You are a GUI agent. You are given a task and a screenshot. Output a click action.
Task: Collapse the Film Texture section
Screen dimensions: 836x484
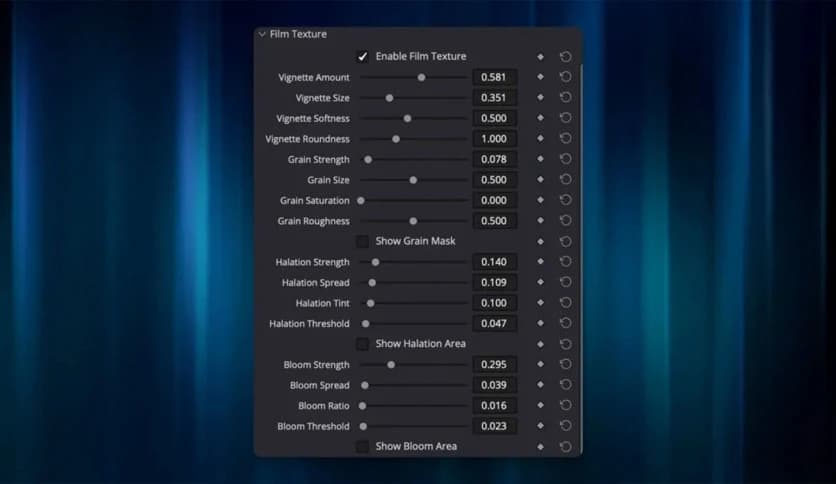pyautogui.click(x=262, y=34)
